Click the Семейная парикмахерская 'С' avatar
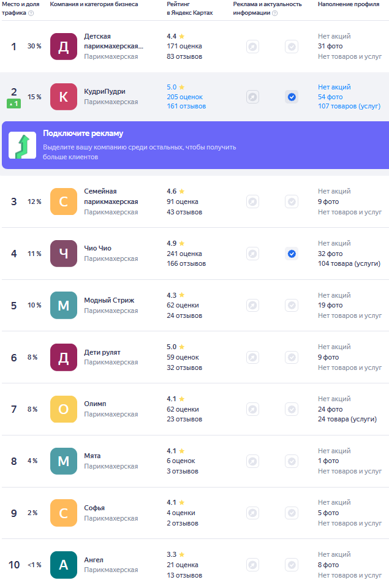Viewport: 389px width, 588px height. pyautogui.click(x=63, y=202)
